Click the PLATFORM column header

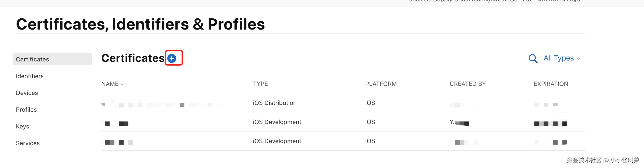(381, 84)
